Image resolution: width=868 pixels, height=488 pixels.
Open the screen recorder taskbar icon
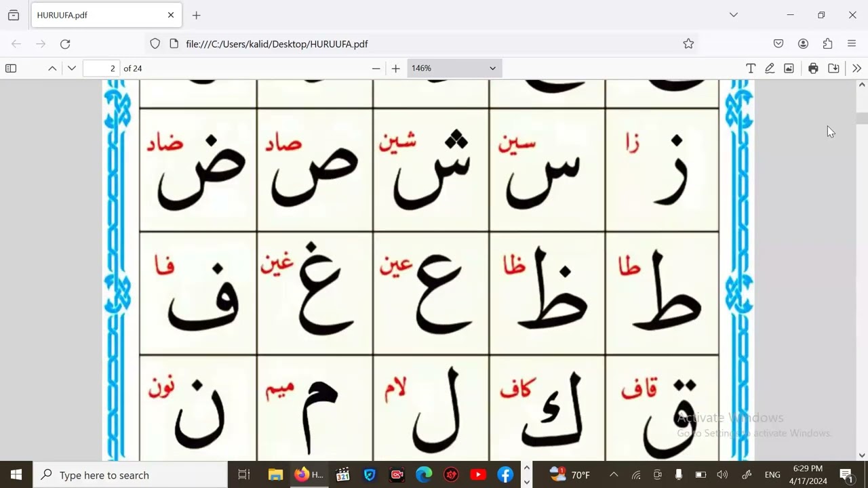(x=397, y=475)
